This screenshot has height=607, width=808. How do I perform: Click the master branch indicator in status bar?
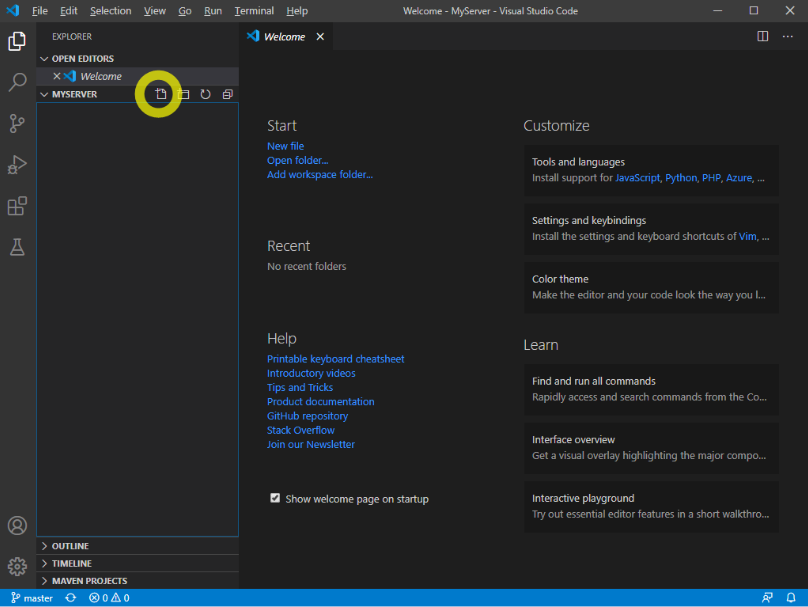[32, 598]
